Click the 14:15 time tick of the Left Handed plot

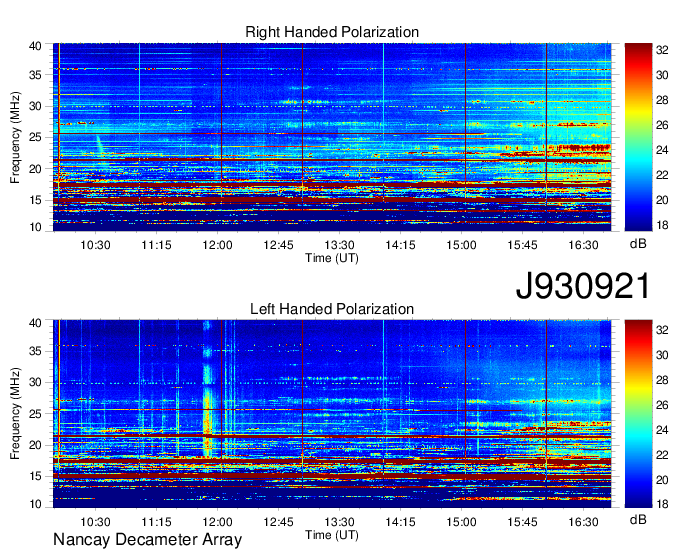pyautogui.click(x=400, y=522)
